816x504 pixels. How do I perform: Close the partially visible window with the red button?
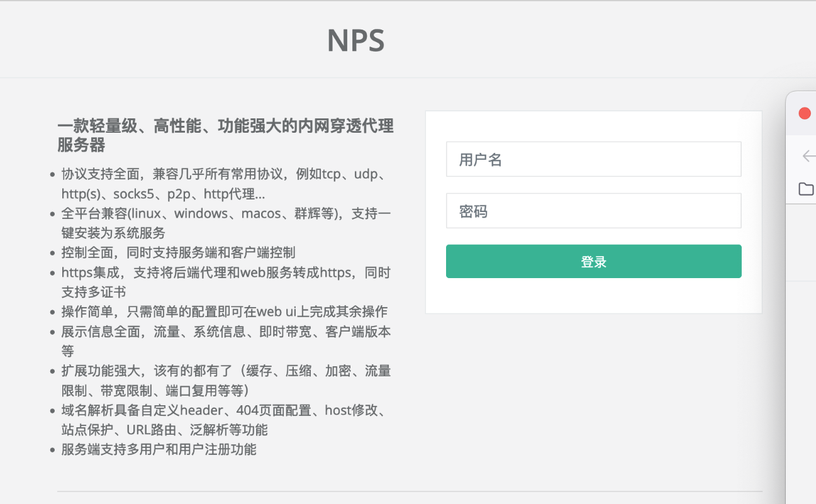[x=804, y=113]
